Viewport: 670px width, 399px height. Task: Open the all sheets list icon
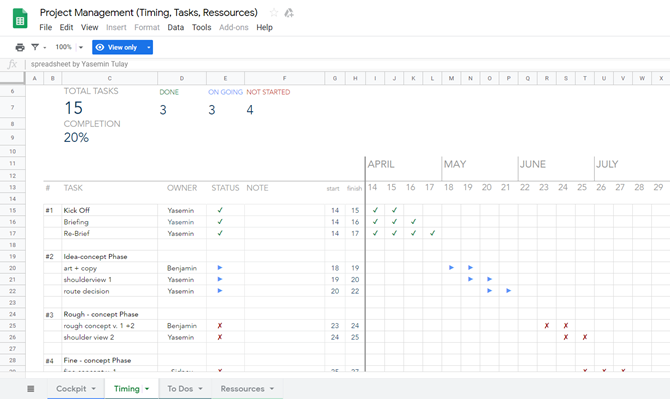point(30,389)
